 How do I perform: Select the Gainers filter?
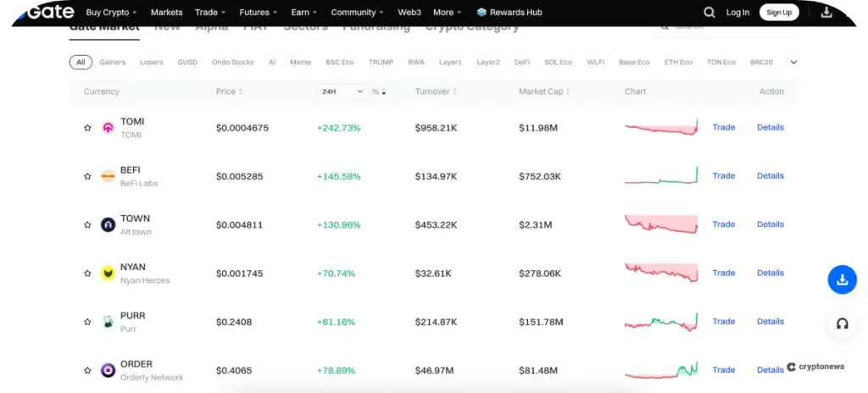[x=113, y=62]
